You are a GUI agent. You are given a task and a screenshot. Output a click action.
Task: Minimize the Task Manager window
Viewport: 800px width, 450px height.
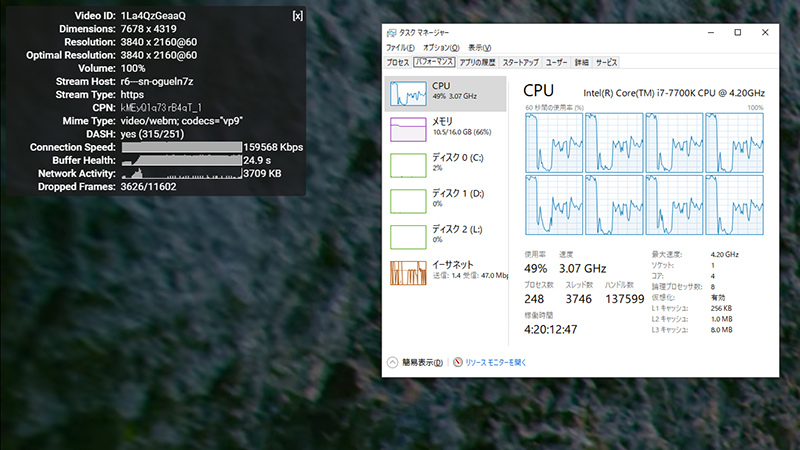click(x=711, y=32)
